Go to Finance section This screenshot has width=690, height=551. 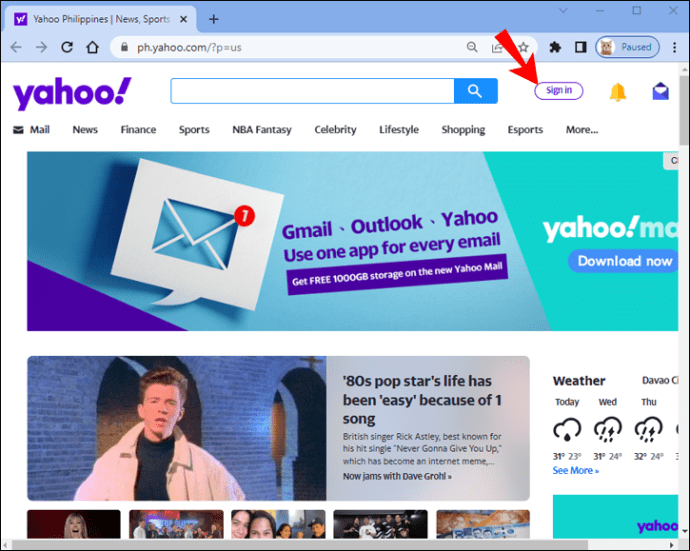coord(138,130)
